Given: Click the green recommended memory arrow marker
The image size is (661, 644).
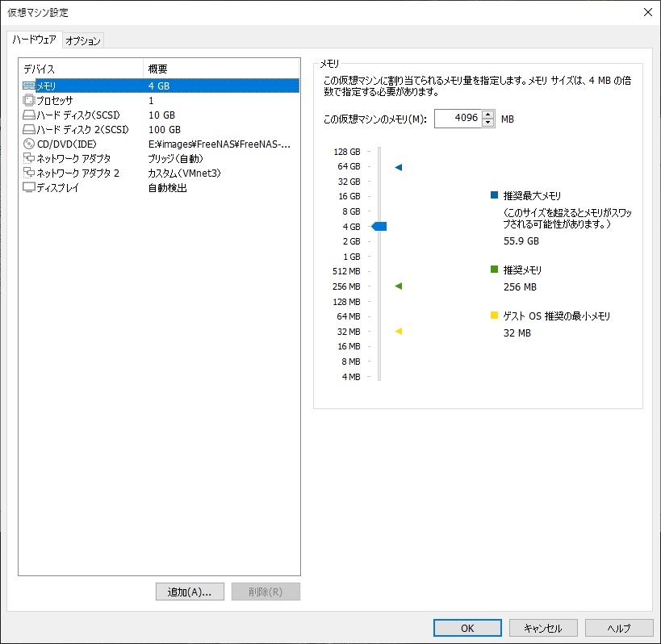Looking at the screenshot, I should coord(399,286).
